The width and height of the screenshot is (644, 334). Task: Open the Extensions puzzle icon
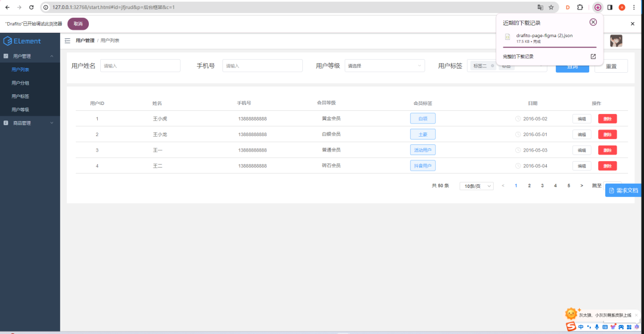pos(580,7)
